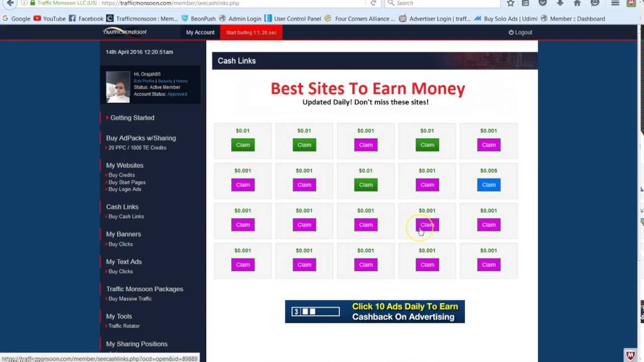This screenshot has height=362, width=644.
Task: Open the History link under username
Action: coord(182,81)
